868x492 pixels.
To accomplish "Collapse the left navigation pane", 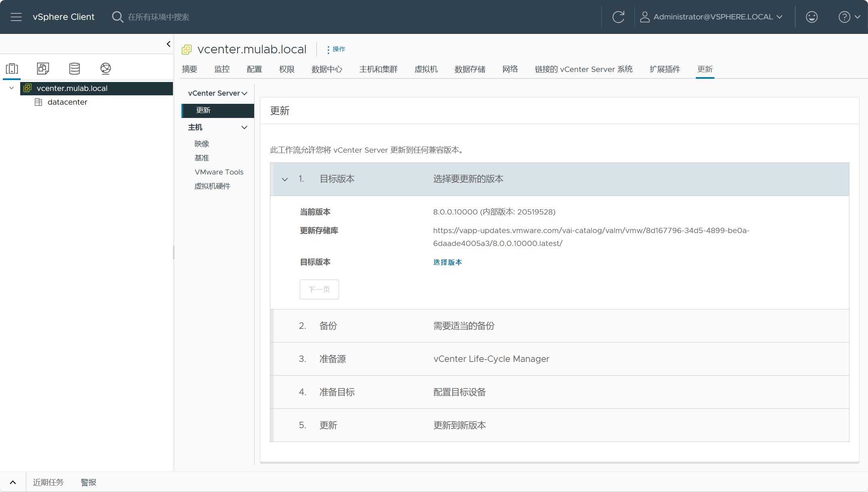I will pyautogui.click(x=169, y=44).
